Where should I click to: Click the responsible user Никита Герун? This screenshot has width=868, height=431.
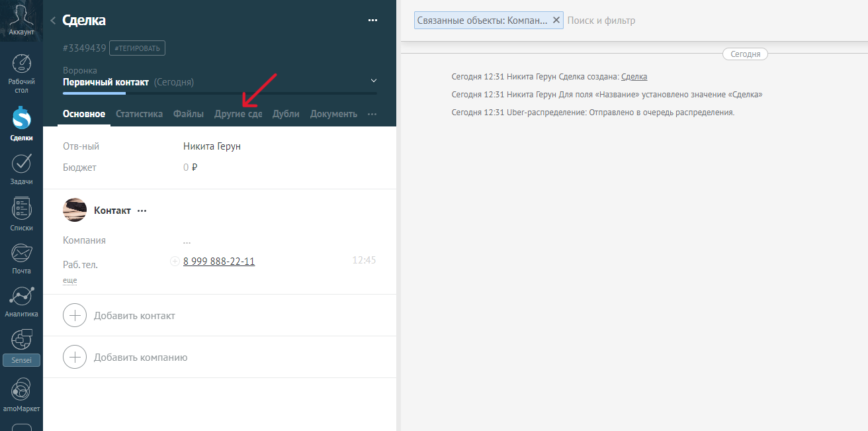pyautogui.click(x=212, y=146)
